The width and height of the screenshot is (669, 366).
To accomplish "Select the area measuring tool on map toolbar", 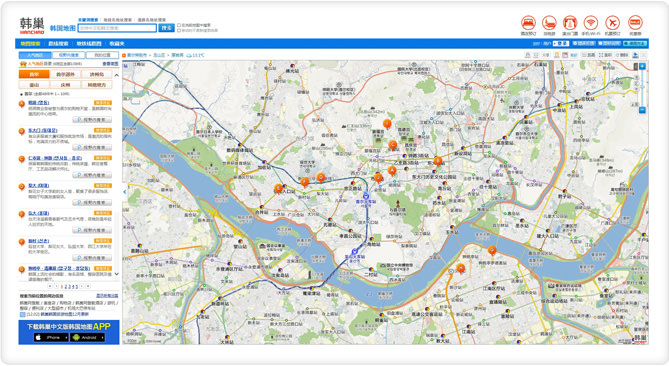I will coord(605,55).
